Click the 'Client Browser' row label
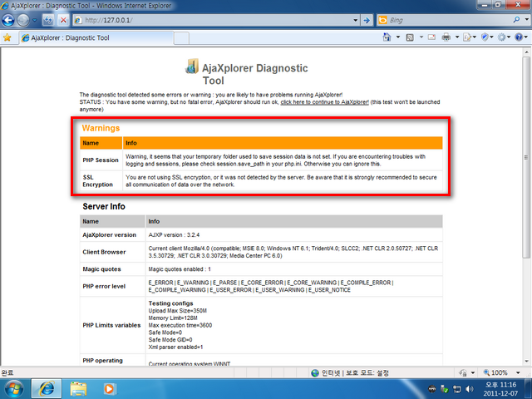The height and width of the screenshot is (399, 532). pyautogui.click(x=104, y=252)
